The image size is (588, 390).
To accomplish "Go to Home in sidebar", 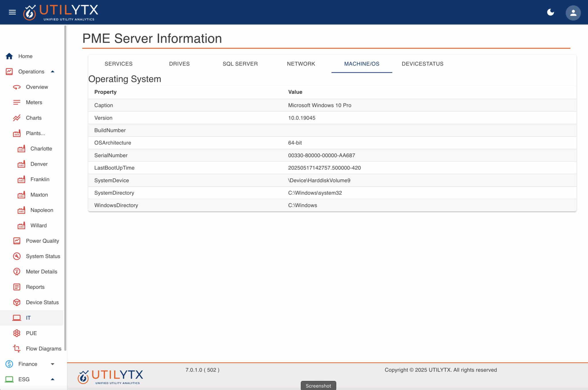I will pos(25,56).
